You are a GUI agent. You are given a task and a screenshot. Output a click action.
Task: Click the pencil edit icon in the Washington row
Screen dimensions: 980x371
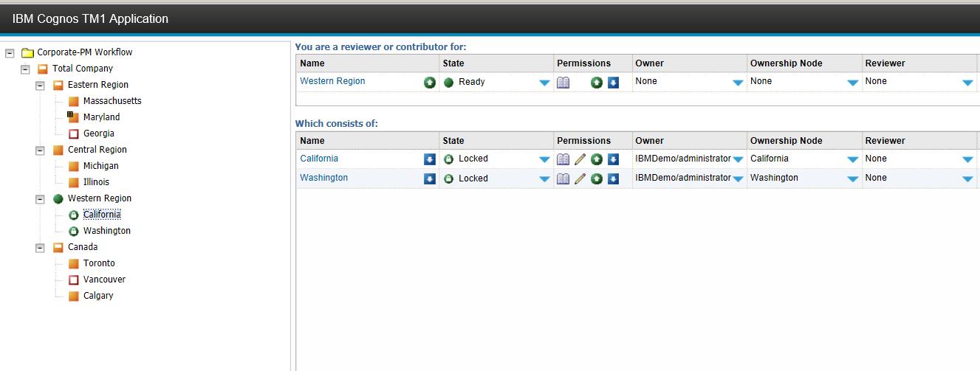pyautogui.click(x=580, y=178)
